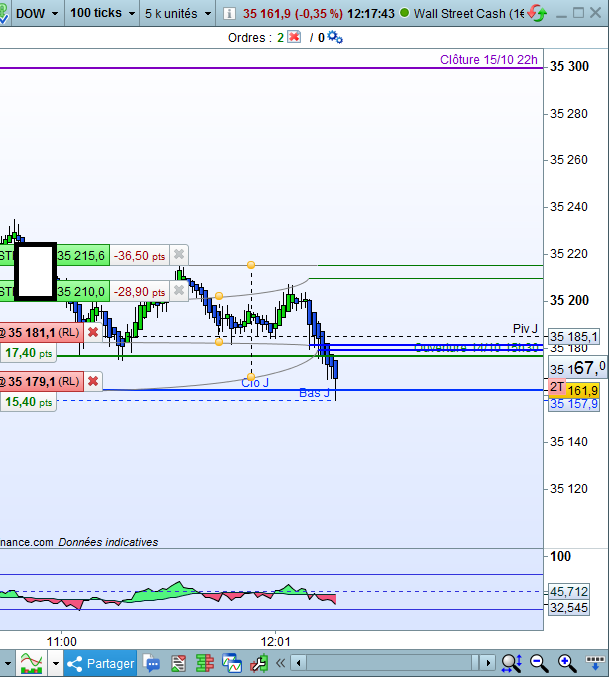Click the scrollbar right arrow

point(488,662)
